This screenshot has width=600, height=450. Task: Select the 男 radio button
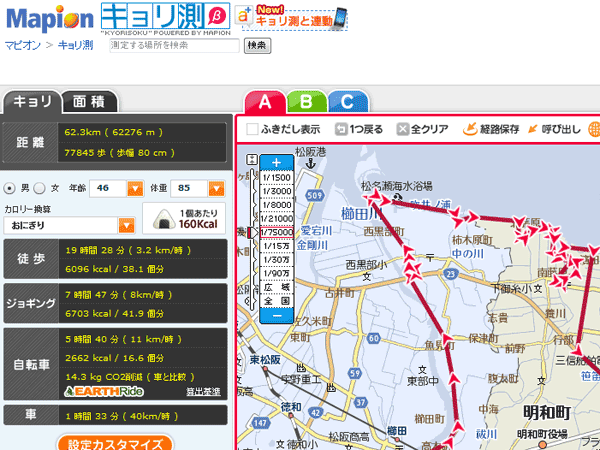pos(10,188)
